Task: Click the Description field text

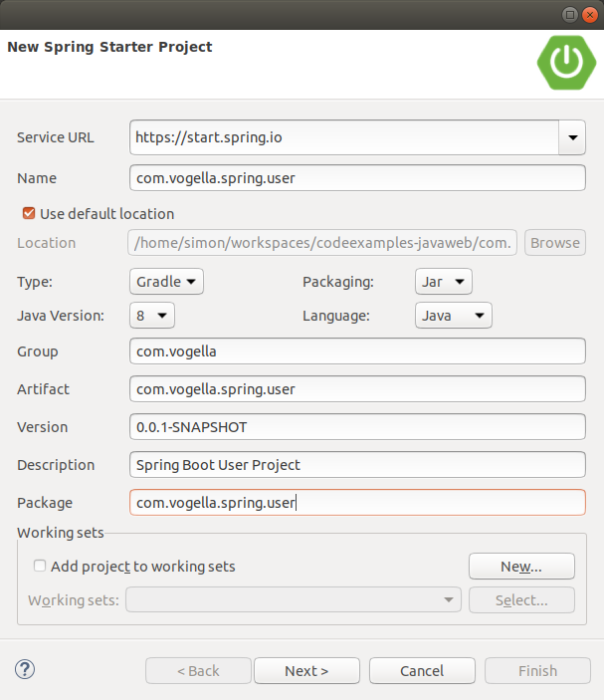Action: click(357, 465)
